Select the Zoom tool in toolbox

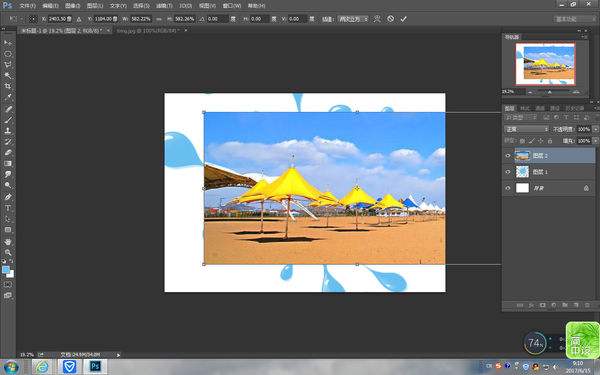coord(8,253)
